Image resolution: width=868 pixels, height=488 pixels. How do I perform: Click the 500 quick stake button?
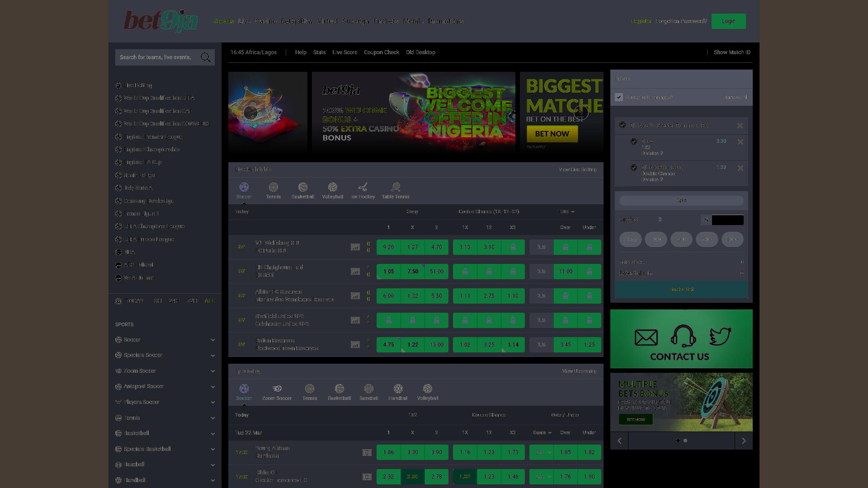pos(707,239)
